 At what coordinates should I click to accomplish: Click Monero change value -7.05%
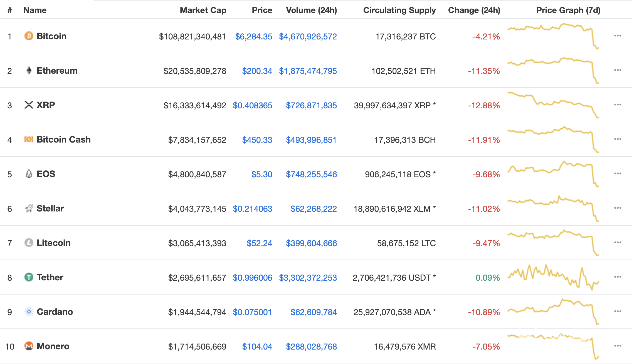click(x=486, y=346)
